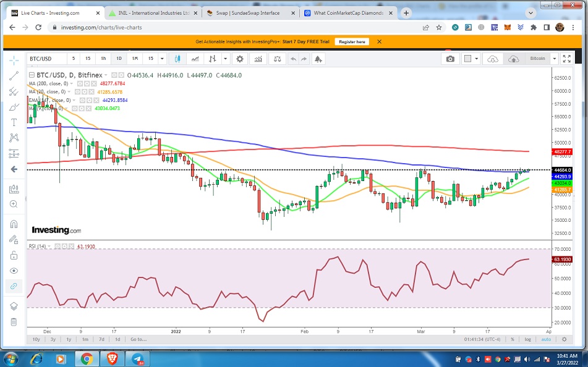Screen dimensions: 588x367
Task: Select the crosshair cursor tool
Action: point(14,60)
